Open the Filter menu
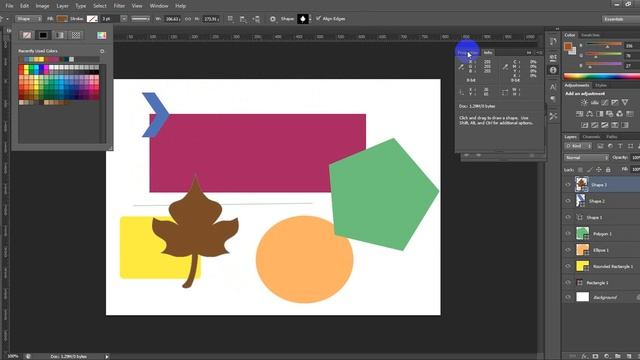 tap(119, 6)
